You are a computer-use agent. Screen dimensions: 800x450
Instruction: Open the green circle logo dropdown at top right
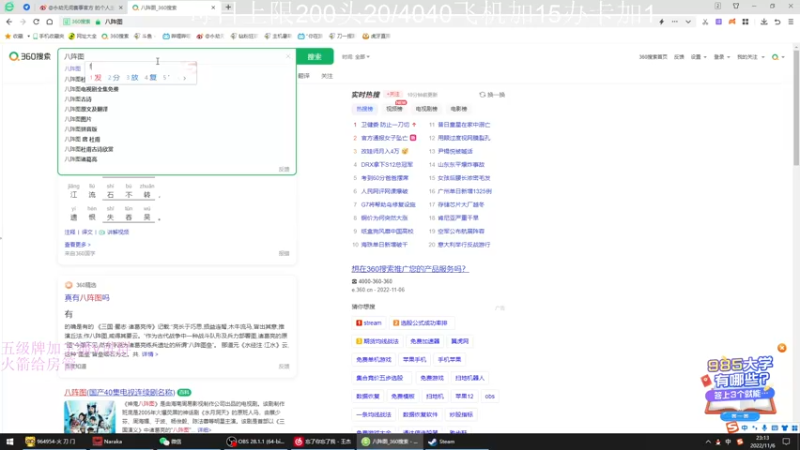point(778,57)
